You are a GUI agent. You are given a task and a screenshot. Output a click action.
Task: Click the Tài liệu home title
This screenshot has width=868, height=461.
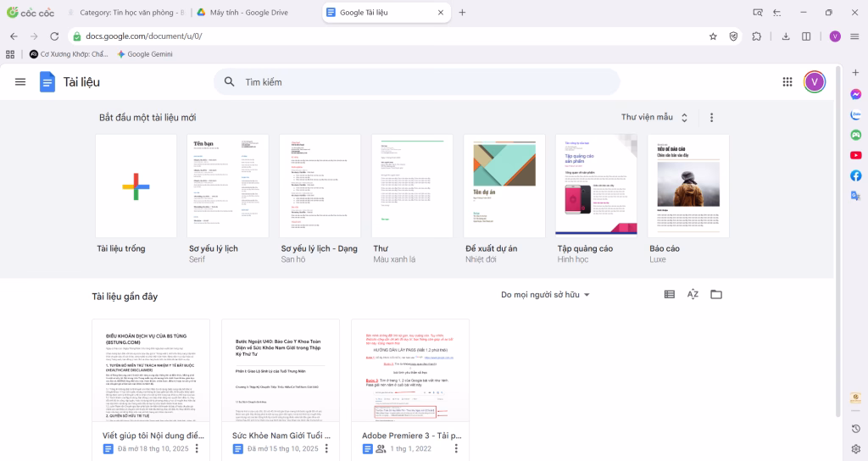point(81,82)
